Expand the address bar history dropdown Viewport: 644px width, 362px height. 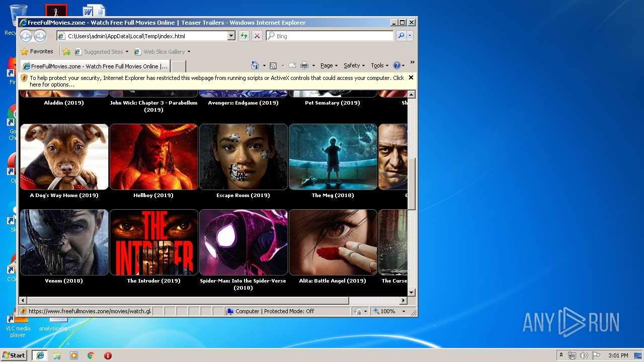[x=231, y=36]
